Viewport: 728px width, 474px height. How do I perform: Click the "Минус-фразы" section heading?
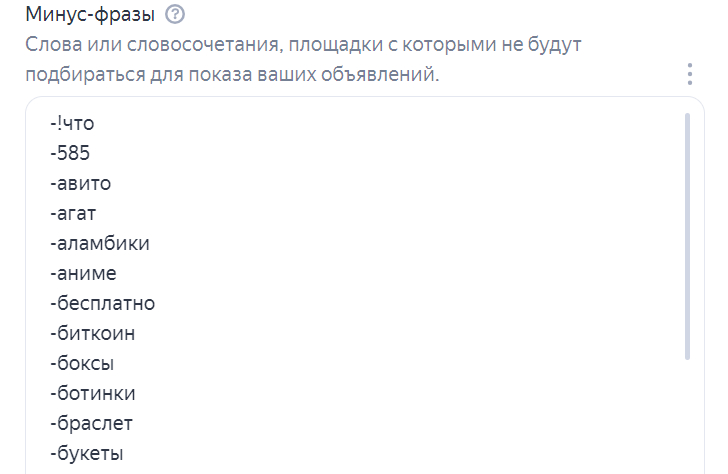click(x=89, y=15)
